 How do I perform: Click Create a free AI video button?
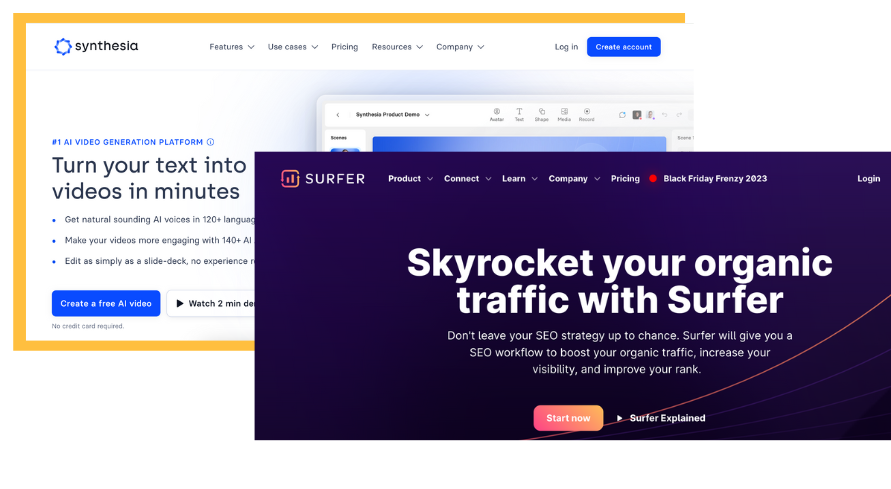[106, 303]
